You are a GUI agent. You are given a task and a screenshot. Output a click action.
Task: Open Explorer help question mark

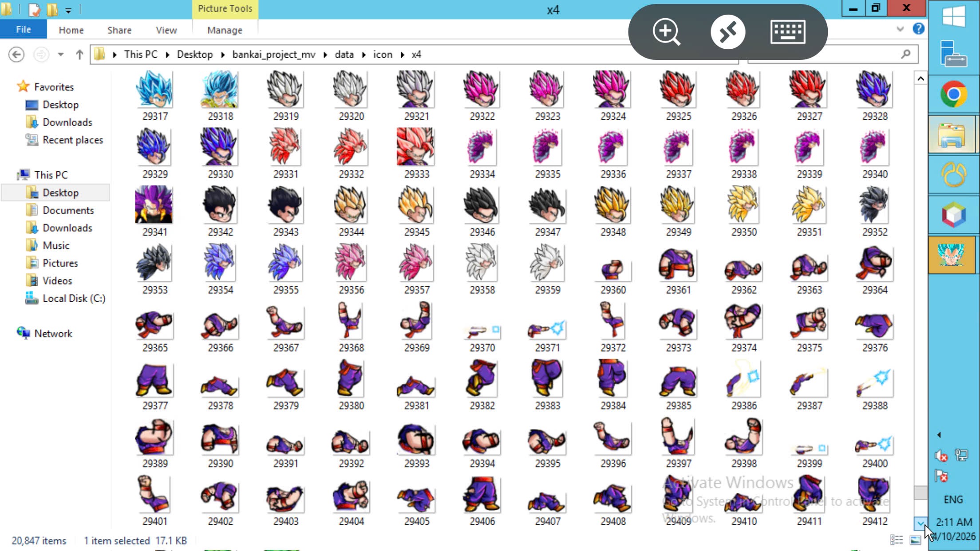(918, 29)
